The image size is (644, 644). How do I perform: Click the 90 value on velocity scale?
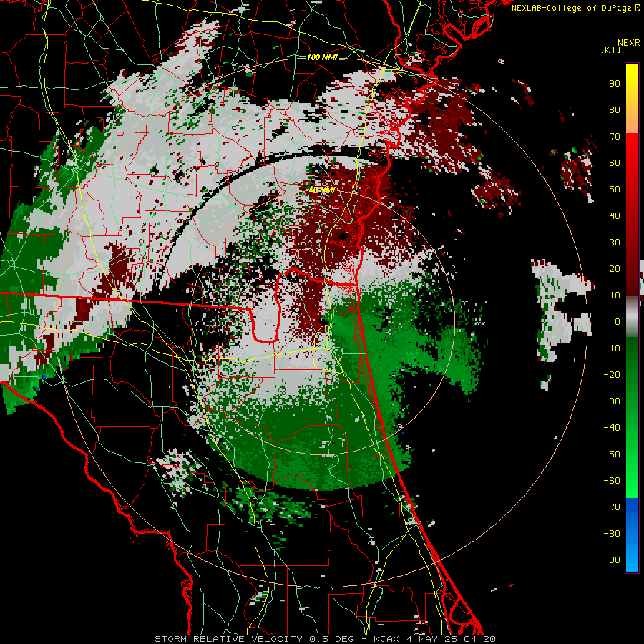point(615,84)
